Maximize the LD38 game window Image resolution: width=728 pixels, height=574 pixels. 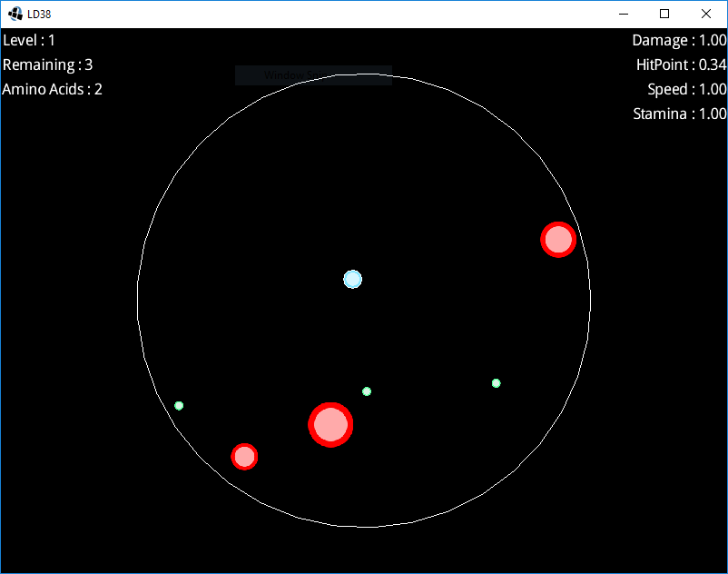[664, 14]
